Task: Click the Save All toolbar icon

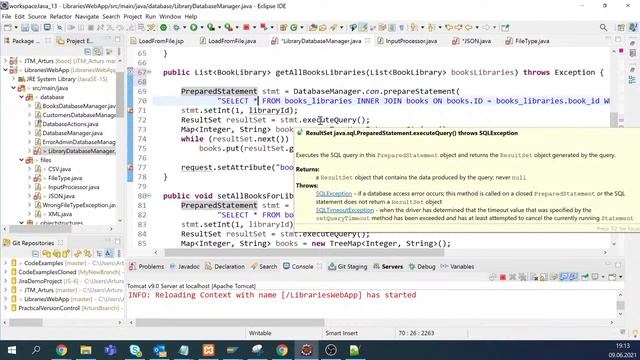Action: click(35, 28)
